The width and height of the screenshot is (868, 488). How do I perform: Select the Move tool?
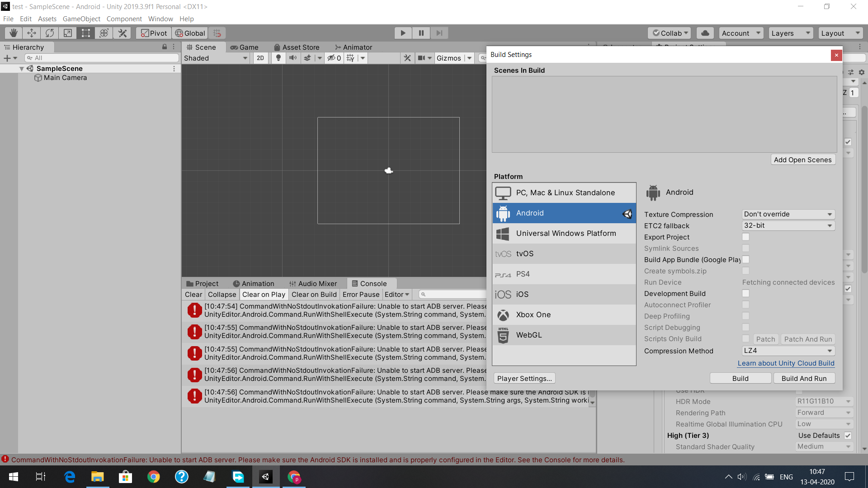click(x=32, y=33)
